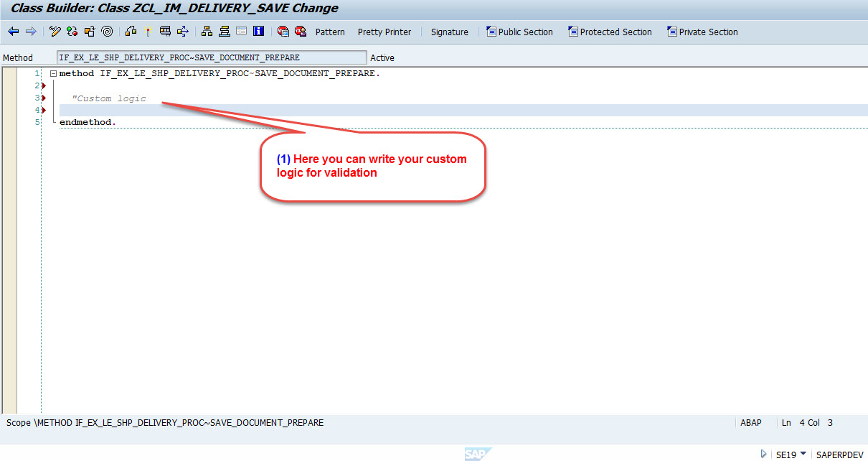Click inside the Method name field
The width and height of the screenshot is (868, 461).
tap(208, 57)
